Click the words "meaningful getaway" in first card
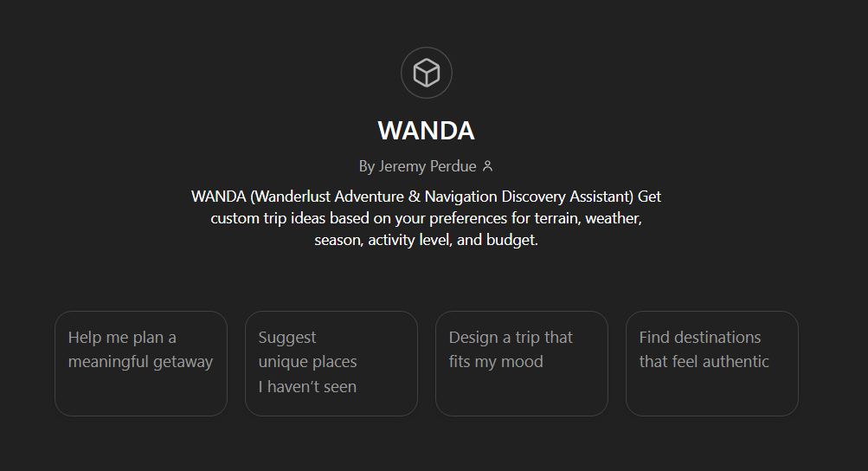Viewport: 868px width, 471px height. point(140,362)
